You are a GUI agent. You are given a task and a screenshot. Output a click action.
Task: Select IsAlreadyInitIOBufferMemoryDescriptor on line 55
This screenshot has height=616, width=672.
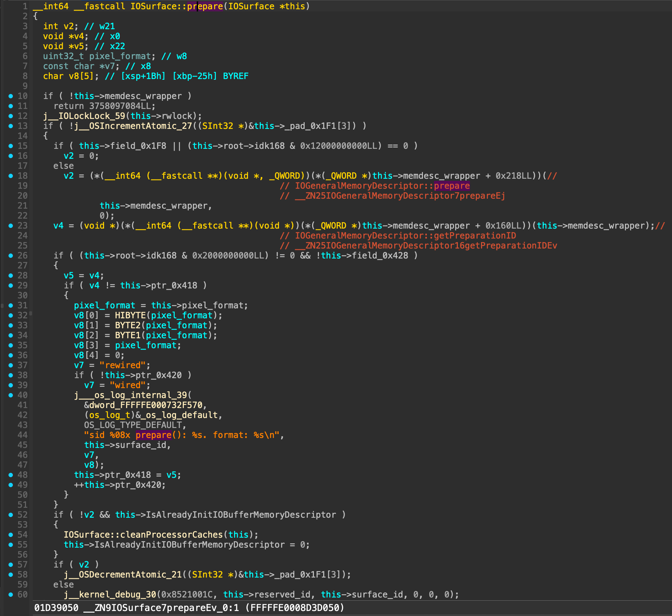point(190,544)
